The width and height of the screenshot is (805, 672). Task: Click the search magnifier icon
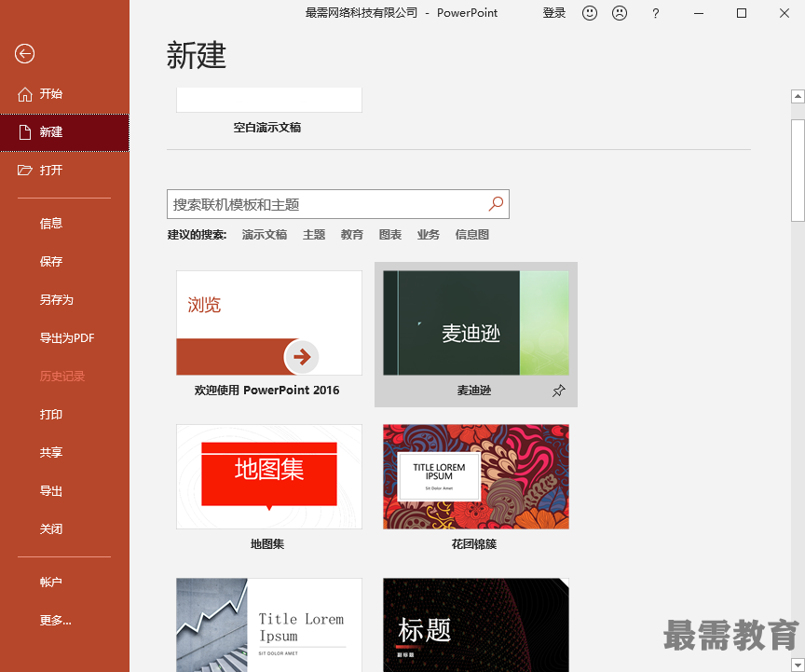tap(496, 204)
